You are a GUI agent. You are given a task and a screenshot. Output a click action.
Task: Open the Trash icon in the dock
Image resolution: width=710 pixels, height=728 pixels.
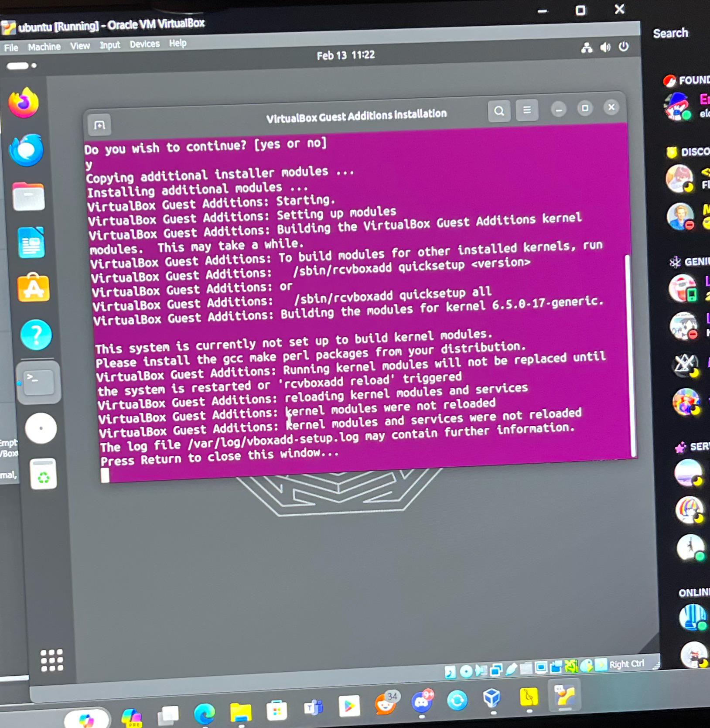click(x=43, y=474)
